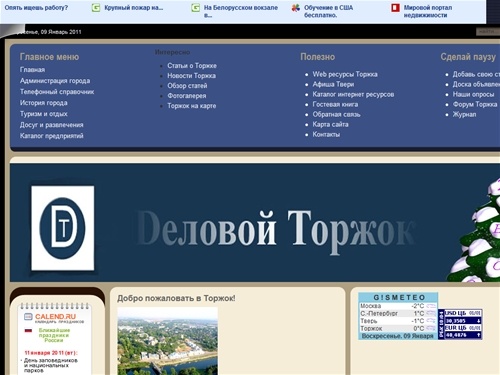Screen dimensions: 500x375
Task: Open 'Туризм и отдых' menu item
Action: (44, 114)
